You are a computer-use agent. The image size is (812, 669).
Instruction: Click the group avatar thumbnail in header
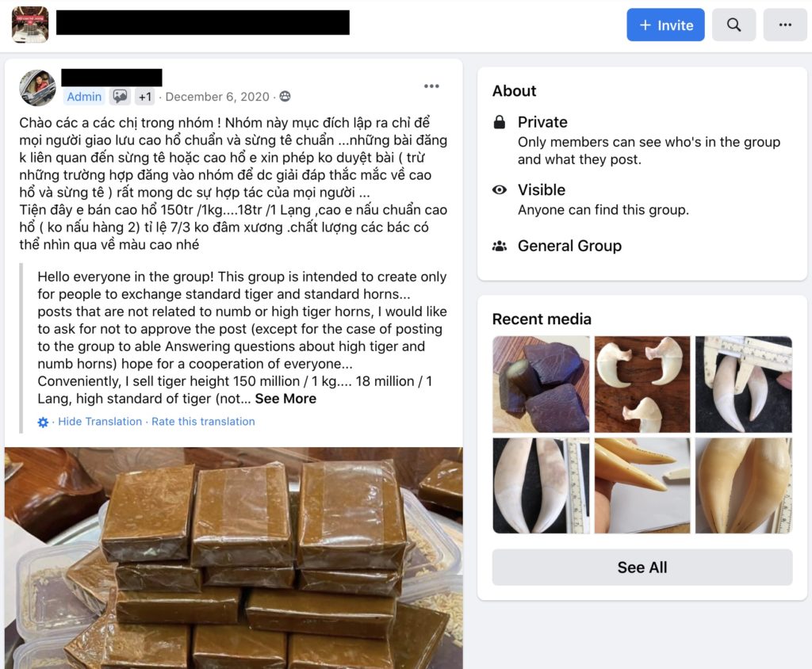pos(31,25)
